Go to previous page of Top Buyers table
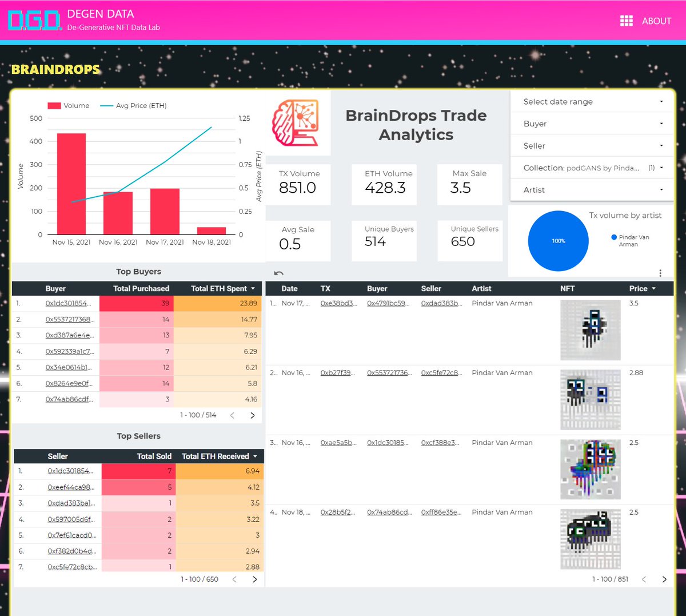 pos(232,415)
